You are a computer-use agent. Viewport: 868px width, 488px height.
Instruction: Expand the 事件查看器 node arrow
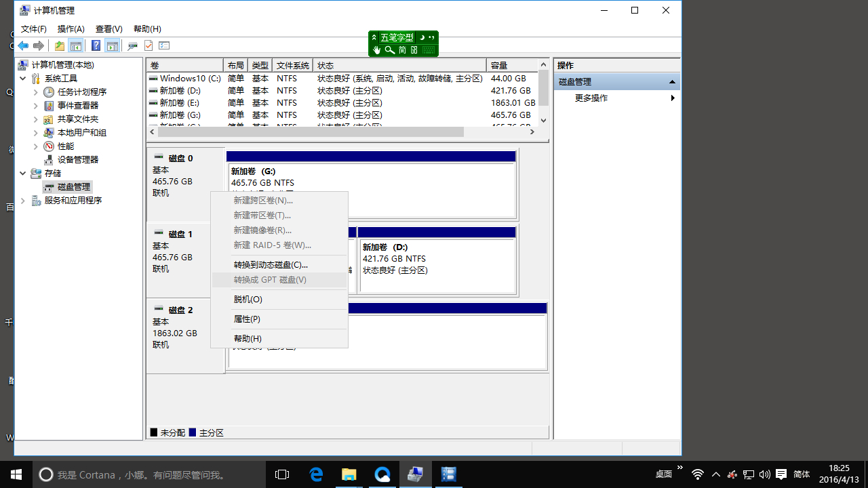tap(36, 106)
